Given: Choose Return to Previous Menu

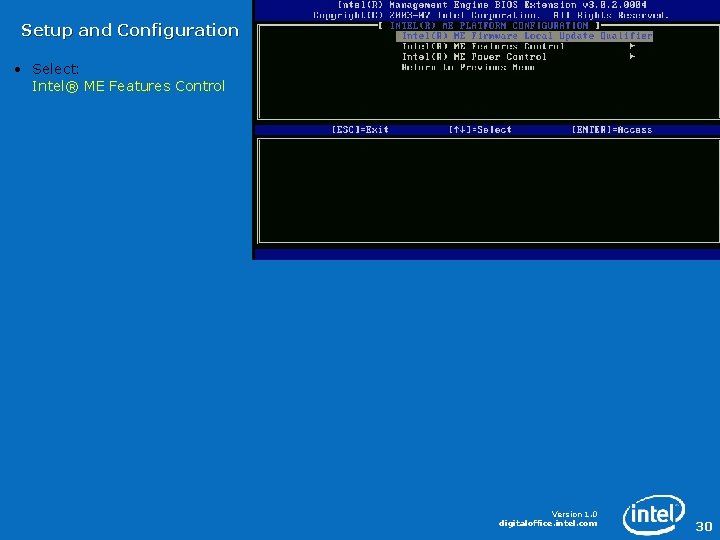Looking at the screenshot, I should click(x=468, y=68).
